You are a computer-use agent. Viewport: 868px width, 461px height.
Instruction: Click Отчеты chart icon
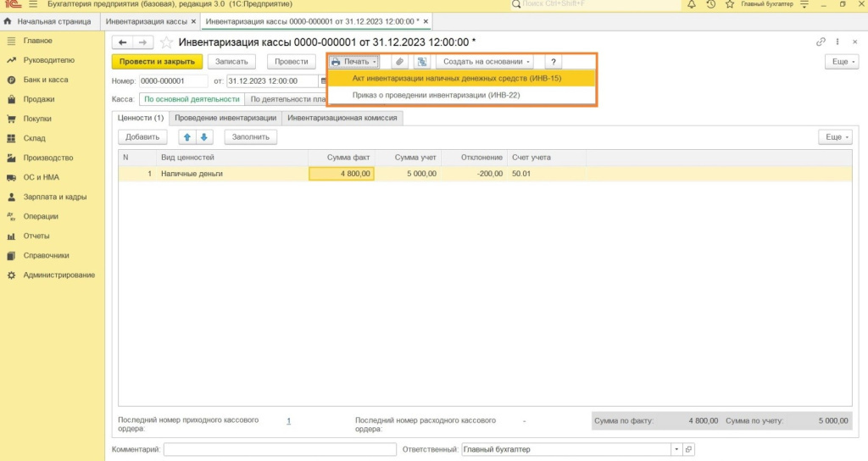pyautogui.click(x=11, y=236)
